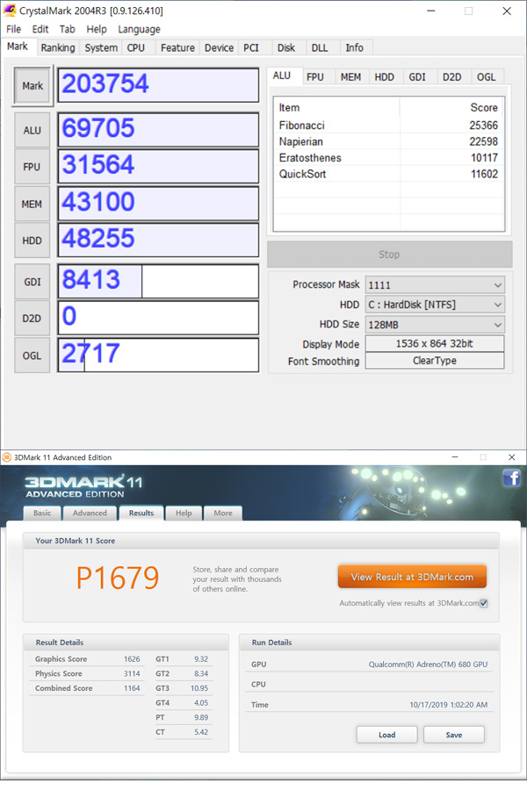527x812 pixels.
Task: Open the Advanced tab in 3DMark 11
Action: tap(90, 514)
